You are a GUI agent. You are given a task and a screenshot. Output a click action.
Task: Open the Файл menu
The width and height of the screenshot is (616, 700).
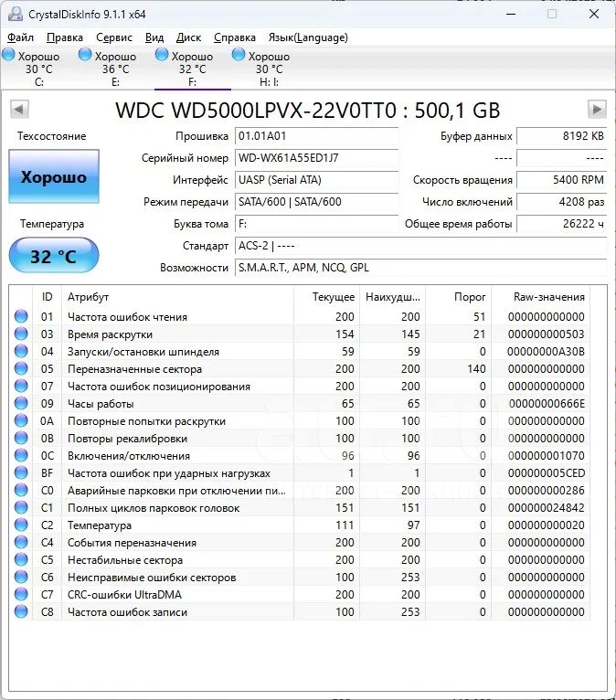pyautogui.click(x=20, y=37)
